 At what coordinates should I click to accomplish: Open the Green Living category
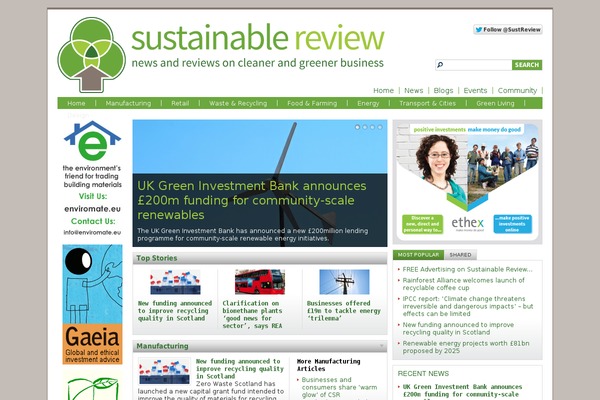(495, 103)
